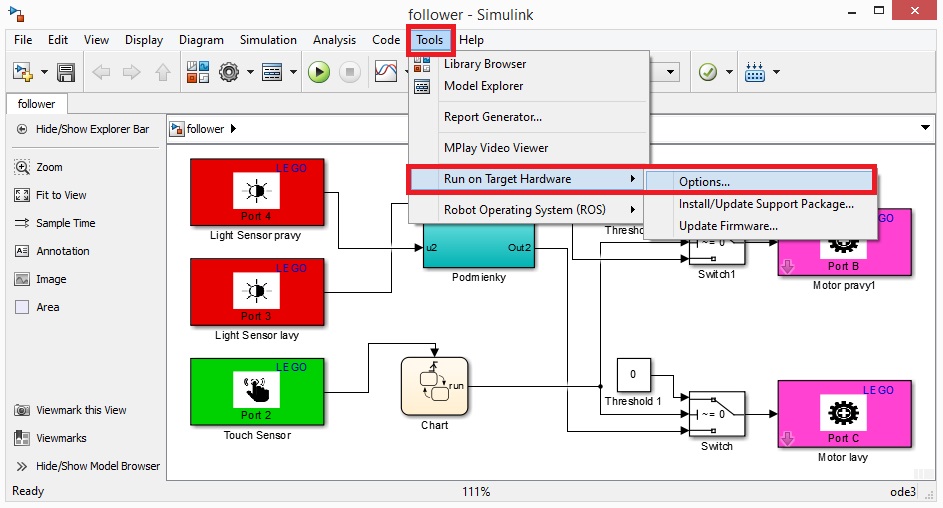Click the Tools menu
Screen dimensions: 943x508
click(429, 40)
